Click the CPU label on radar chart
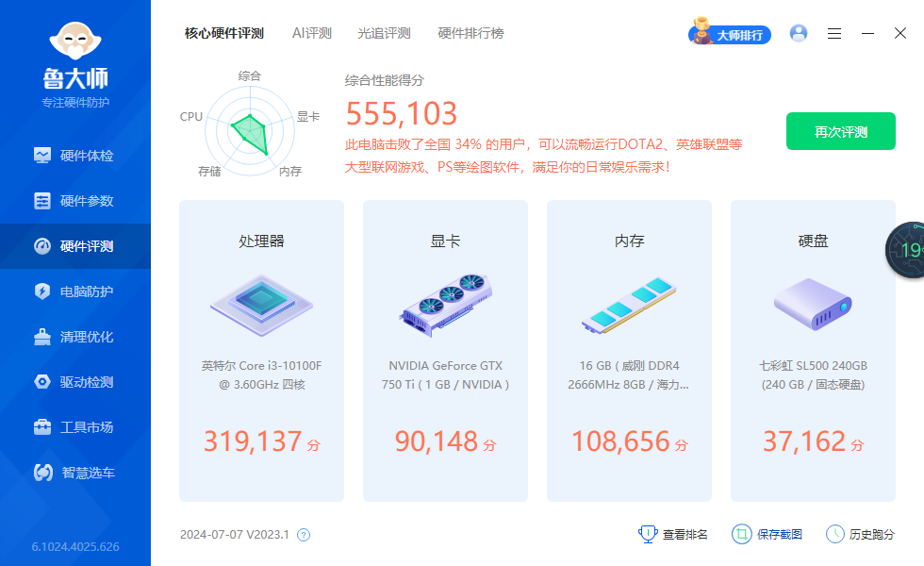The image size is (924, 566). [x=190, y=117]
